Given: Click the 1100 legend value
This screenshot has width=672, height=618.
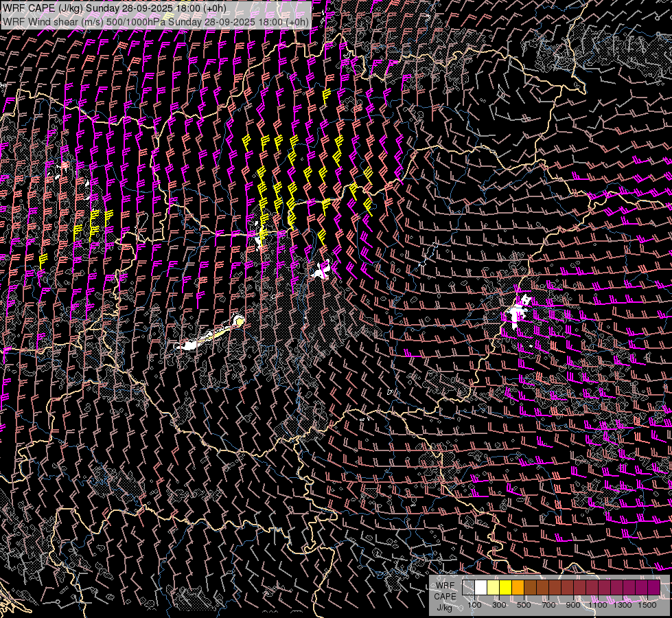Looking at the screenshot, I should pyautogui.click(x=598, y=605).
